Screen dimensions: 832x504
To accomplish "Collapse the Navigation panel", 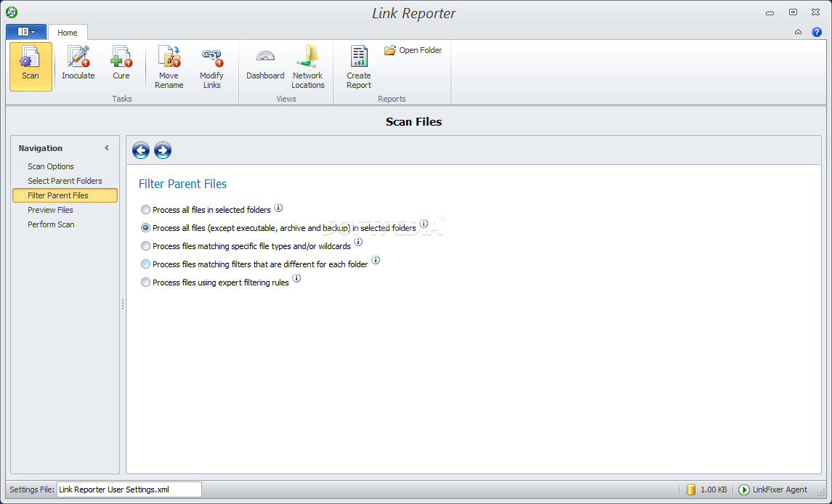I will (107, 148).
